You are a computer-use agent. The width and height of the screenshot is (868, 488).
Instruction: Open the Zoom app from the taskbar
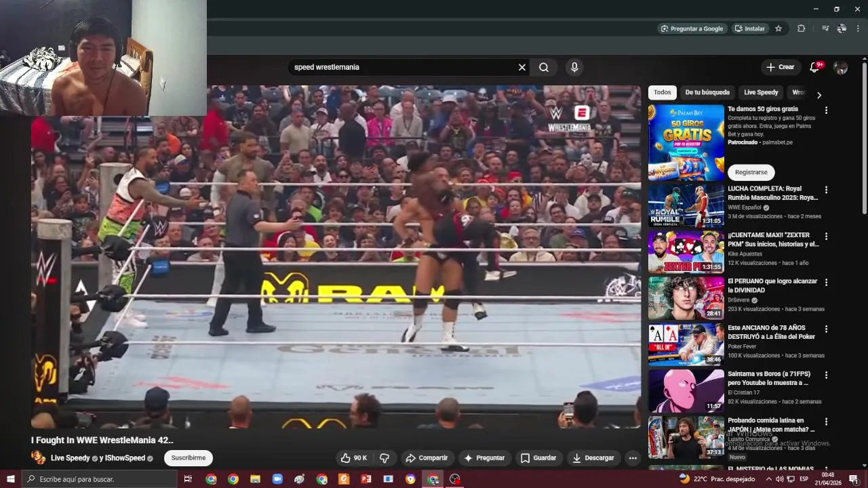(x=277, y=479)
